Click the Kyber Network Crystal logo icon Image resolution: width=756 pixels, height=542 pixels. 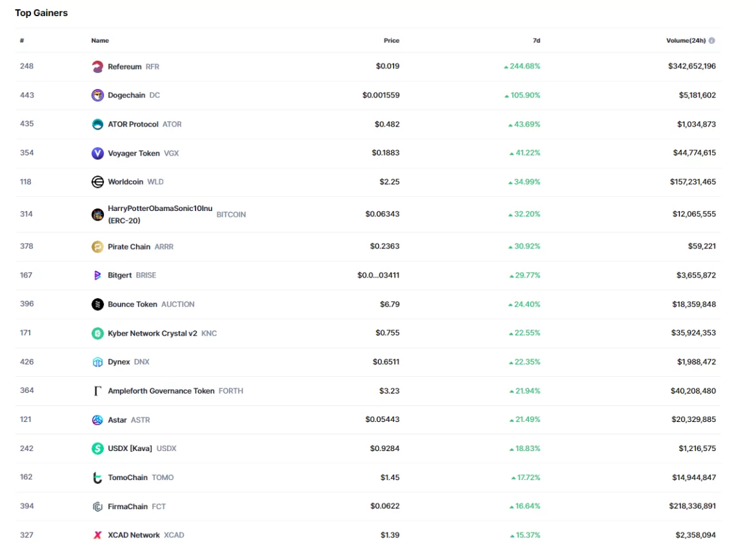tap(97, 334)
